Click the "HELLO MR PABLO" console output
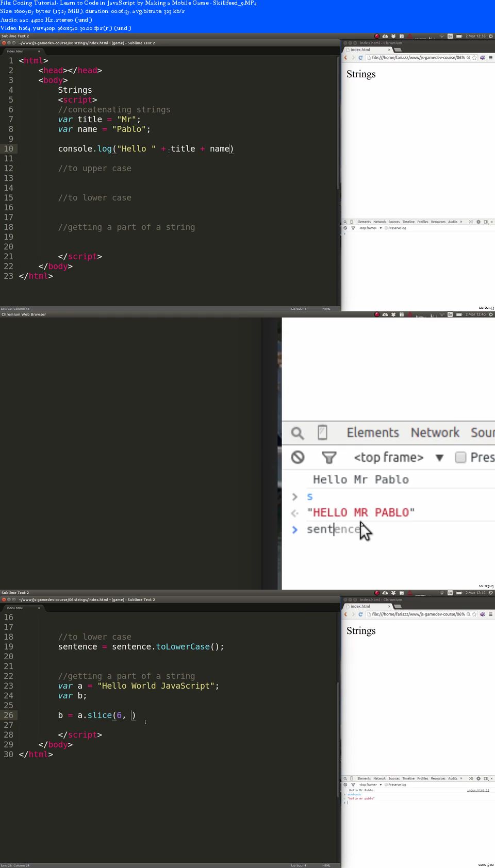Image resolution: width=495 pixels, height=868 pixels. (x=361, y=513)
